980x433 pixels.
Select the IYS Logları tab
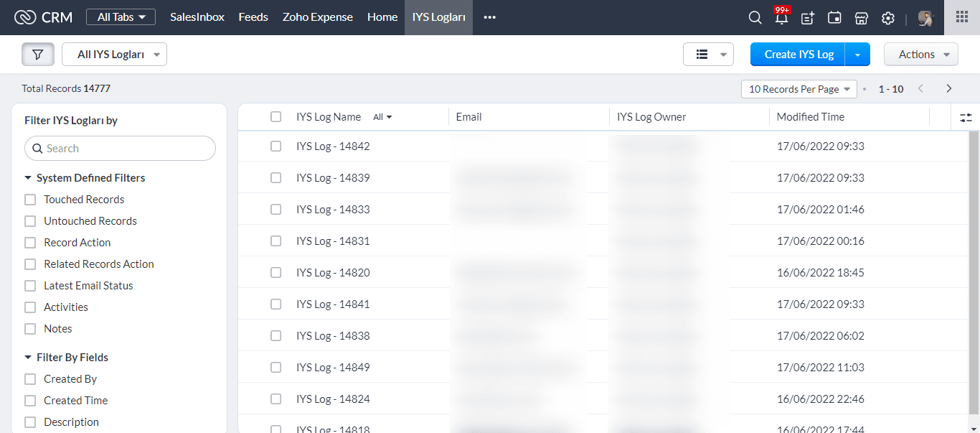coord(439,17)
